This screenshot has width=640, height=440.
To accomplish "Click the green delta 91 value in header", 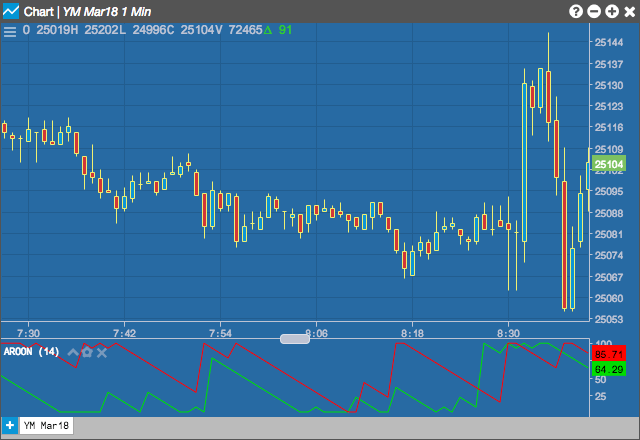I will tap(278, 30).
